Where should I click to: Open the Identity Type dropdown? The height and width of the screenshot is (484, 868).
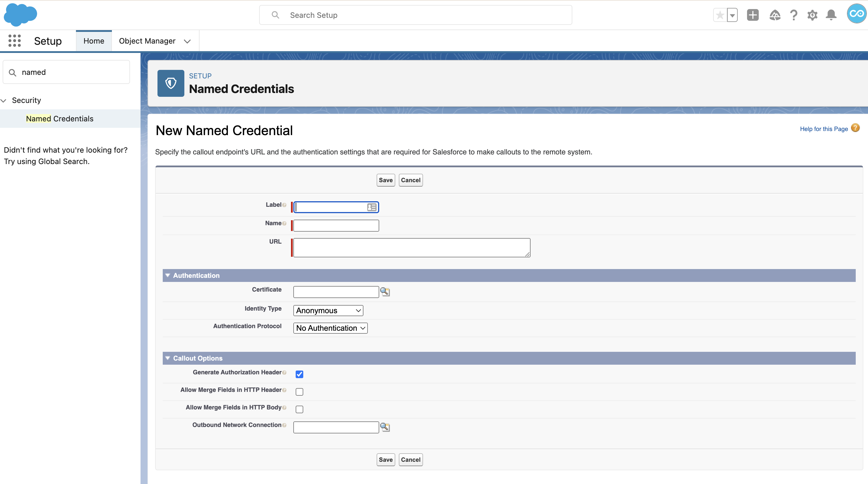[328, 311]
